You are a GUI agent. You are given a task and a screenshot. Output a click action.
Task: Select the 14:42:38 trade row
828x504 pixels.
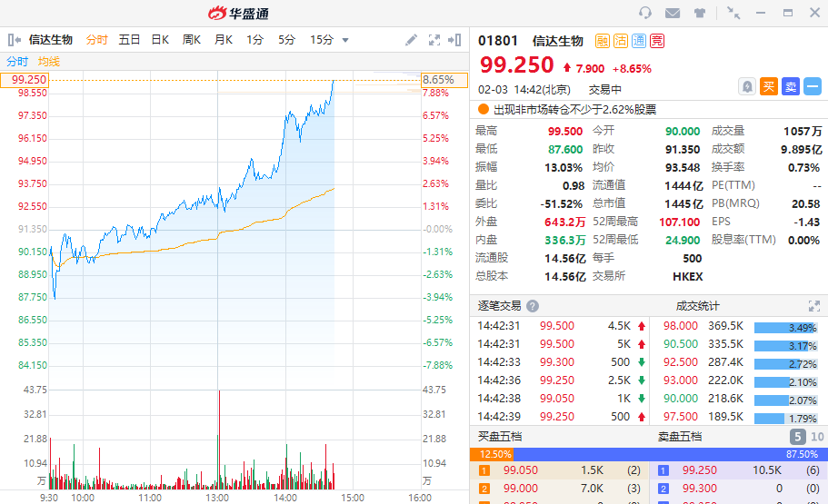pos(562,399)
